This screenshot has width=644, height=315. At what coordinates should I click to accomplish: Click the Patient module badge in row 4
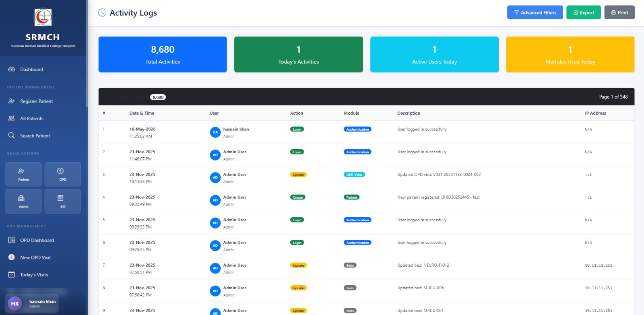pyautogui.click(x=352, y=197)
